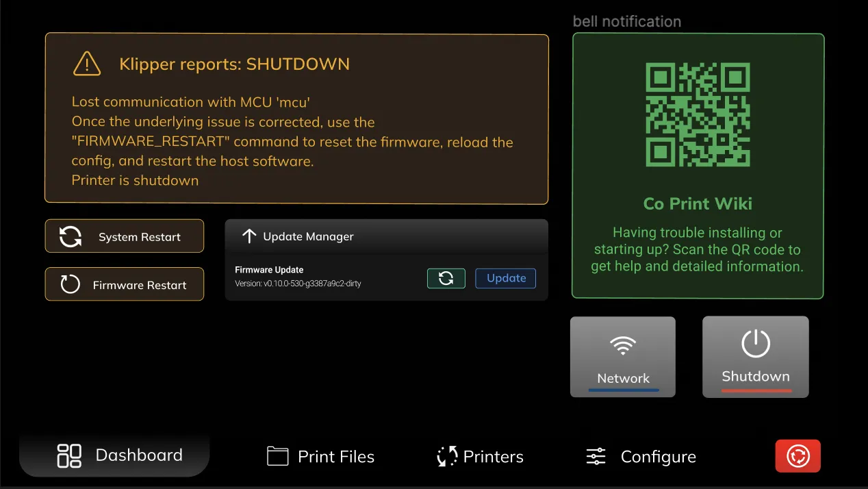Click the 'bell notification' label
Image resolution: width=868 pixels, height=489 pixels.
tap(627, 21)
